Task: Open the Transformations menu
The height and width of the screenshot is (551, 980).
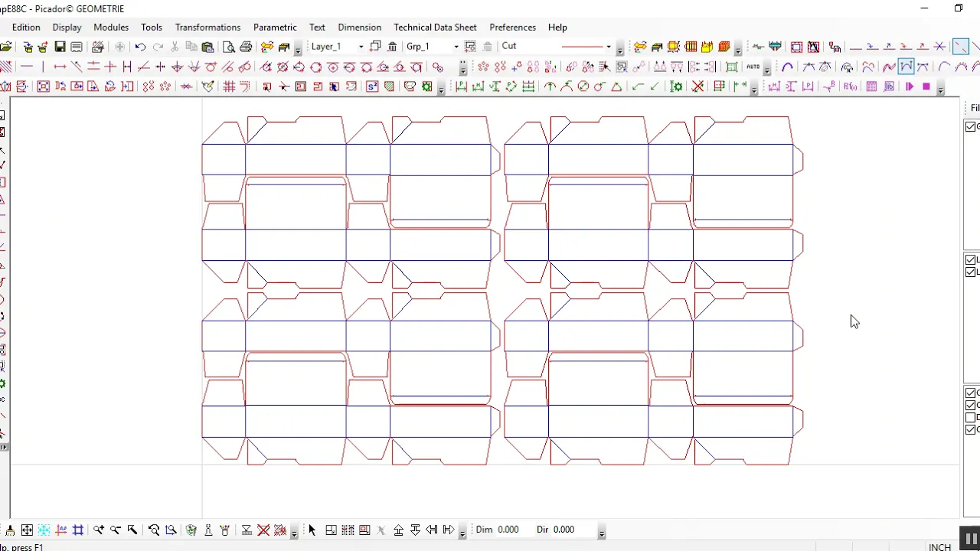Action: pyautogui.click(x=207, y=27)
